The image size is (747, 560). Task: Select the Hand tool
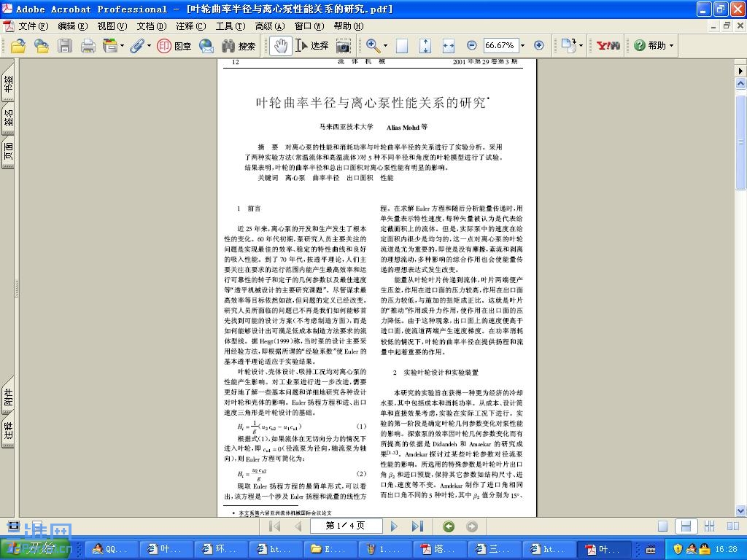(281, 46)
